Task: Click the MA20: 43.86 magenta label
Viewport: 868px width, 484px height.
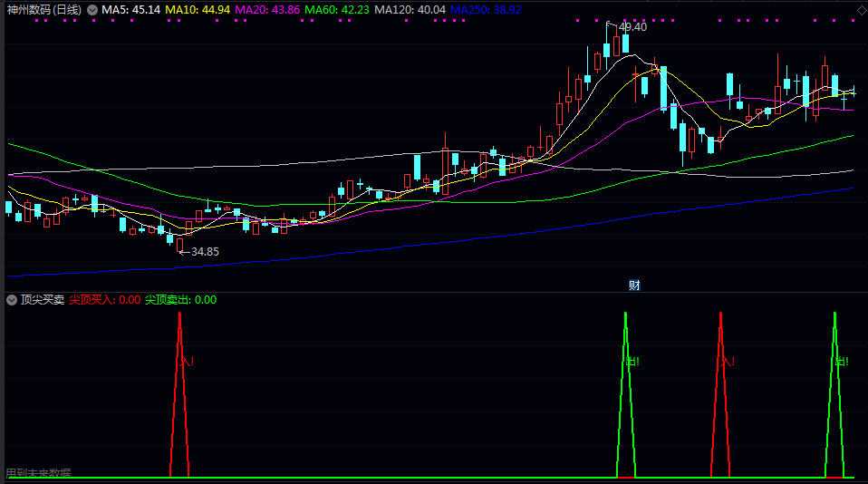Action: click(267, 10)
